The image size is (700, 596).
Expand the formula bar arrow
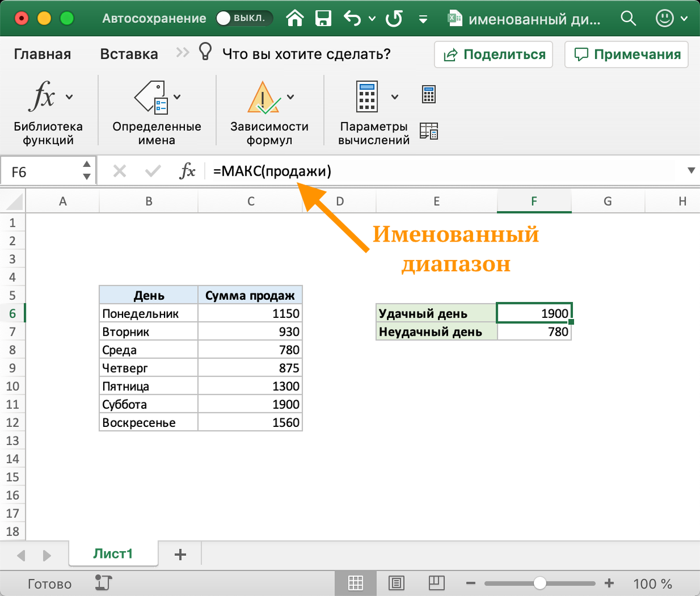(691, 171)
